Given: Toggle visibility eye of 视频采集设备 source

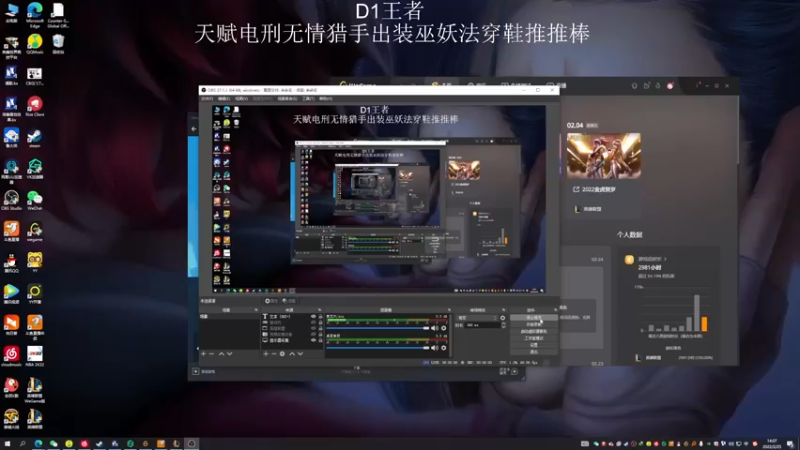Looking at the screenshot, I should pyautogui.click(x=313, y=334).
